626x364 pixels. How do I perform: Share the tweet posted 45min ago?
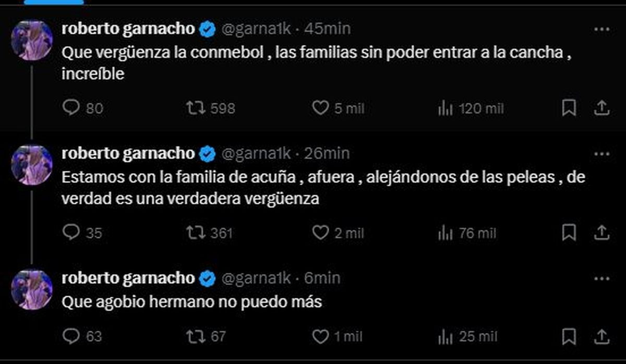(x=601, y=108)
